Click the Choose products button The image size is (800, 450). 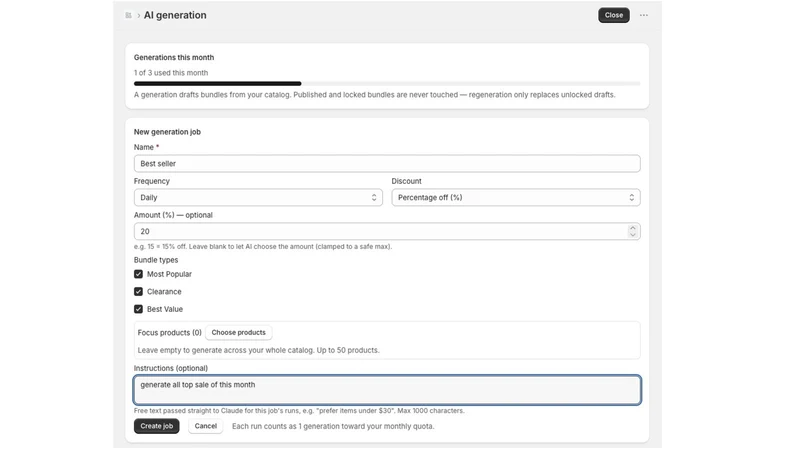[238, 333]
